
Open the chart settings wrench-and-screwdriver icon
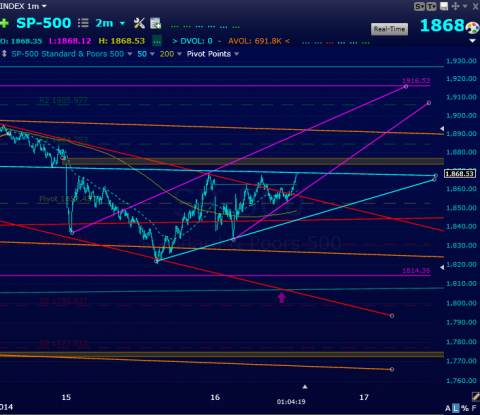[x=139, y=23]
